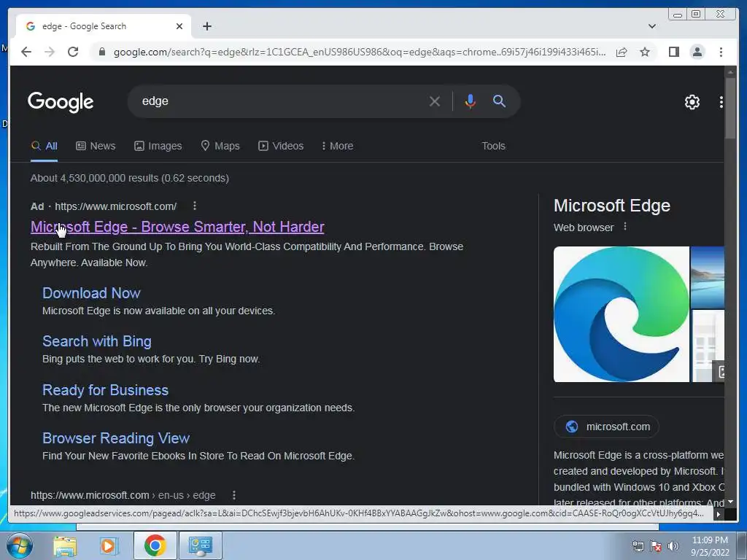
Task: Open the Windows Start button
Action: (19, 545)
